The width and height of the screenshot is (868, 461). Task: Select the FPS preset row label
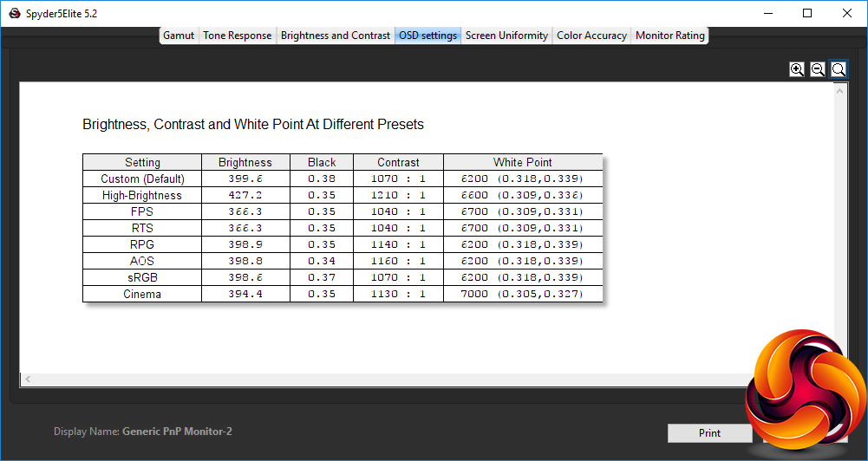[x=142, y=211]
